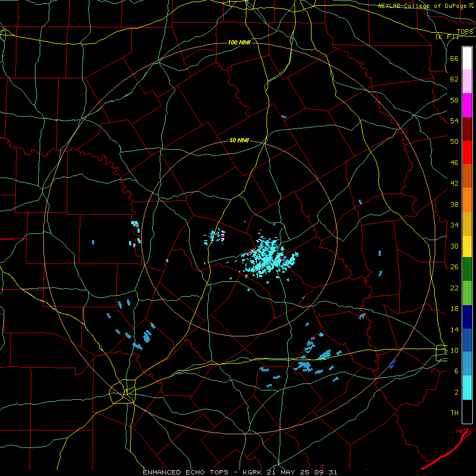The image size is (476, 476).
Task: Pick the bright orange legend swatch
Action: [x=467, y=200]
